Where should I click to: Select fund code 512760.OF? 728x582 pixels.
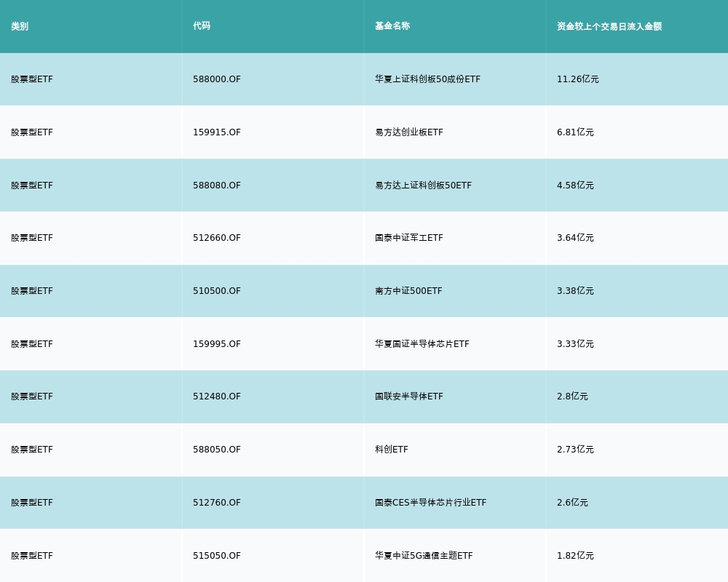pyautogui.click(x=217, y=503)
